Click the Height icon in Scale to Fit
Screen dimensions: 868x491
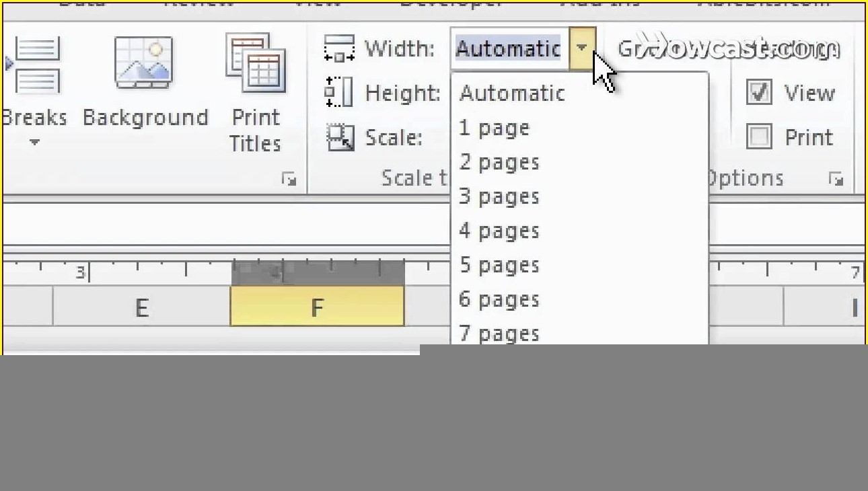tap(339, 93)
